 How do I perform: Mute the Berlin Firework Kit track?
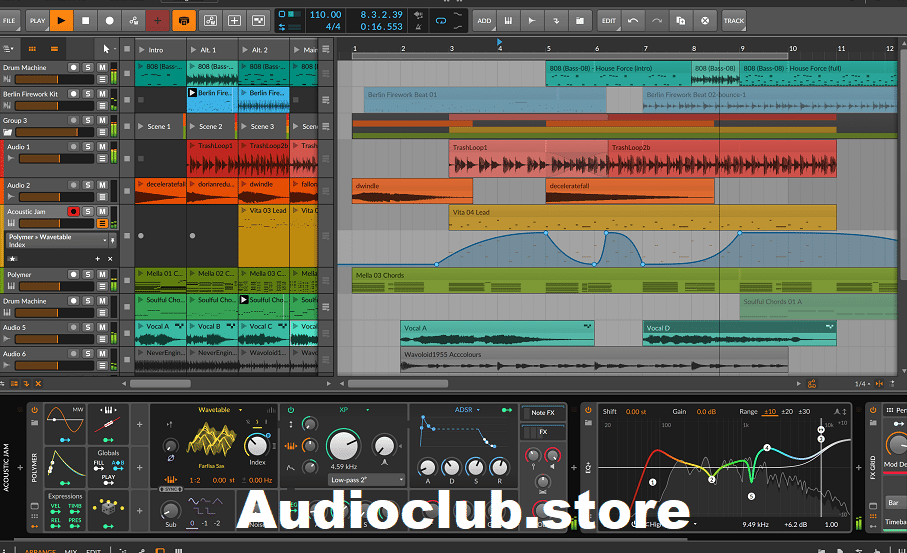pos(102,94)
